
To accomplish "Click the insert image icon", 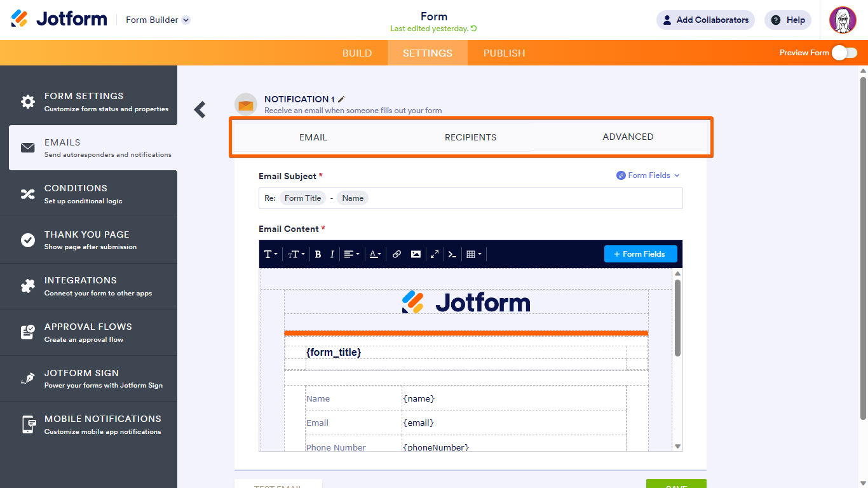I will point(416,254).
